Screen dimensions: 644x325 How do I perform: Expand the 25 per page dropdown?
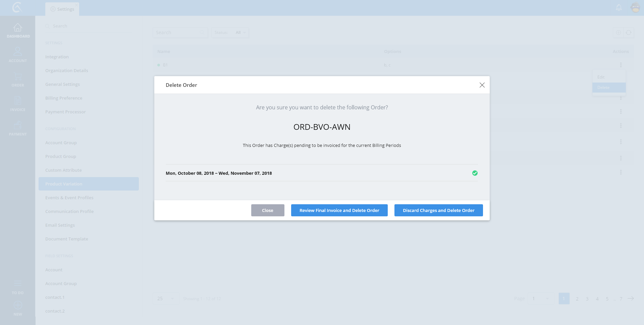coord(166,299)
